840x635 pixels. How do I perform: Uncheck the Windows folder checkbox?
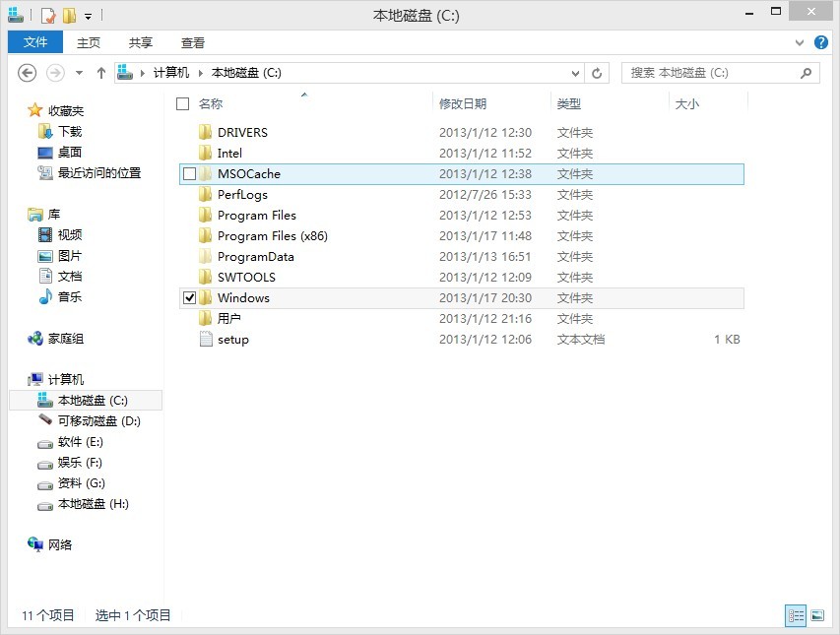pyautogui.click(x=190, y=297)
